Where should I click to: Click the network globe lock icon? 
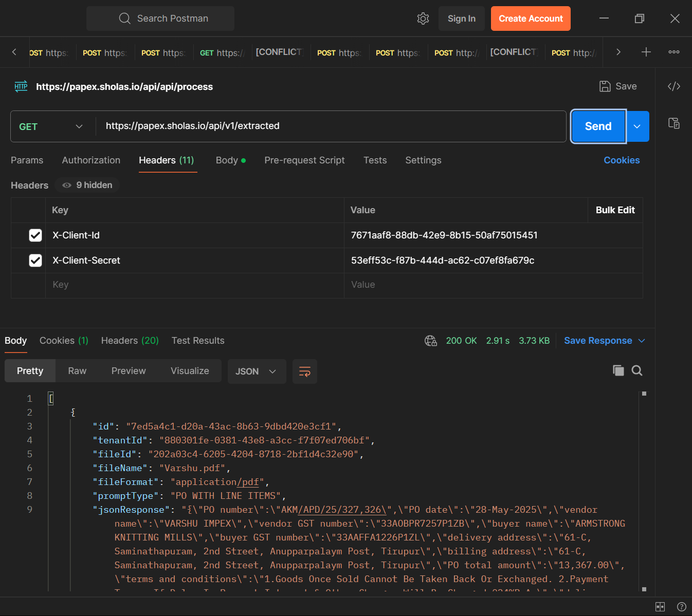(431, 341)
